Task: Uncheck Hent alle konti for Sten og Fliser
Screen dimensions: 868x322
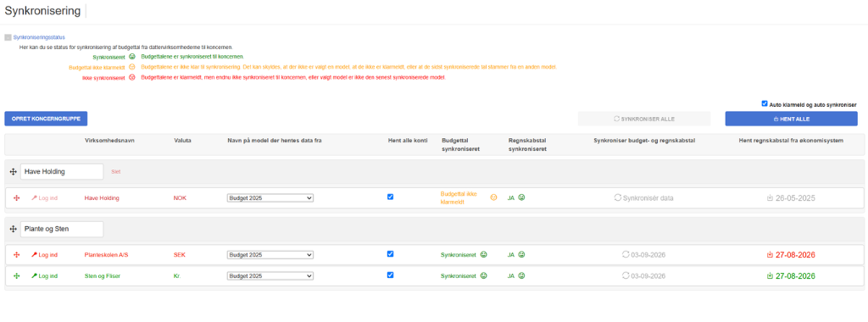Action: 390,275
